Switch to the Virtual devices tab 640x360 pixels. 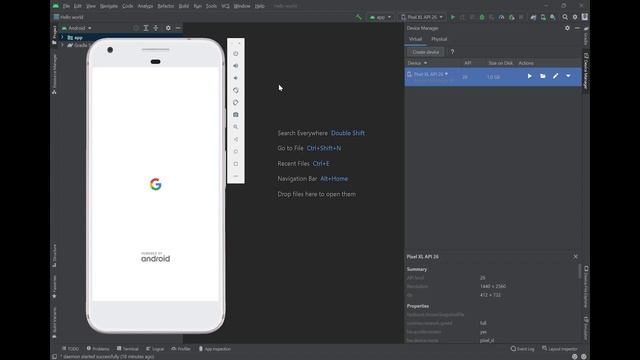pos(415,39)
